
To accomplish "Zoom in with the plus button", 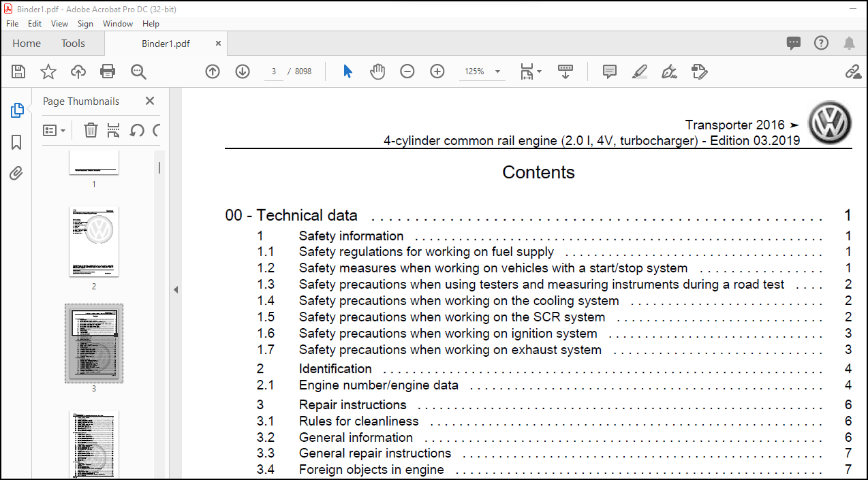I will 437,71.
